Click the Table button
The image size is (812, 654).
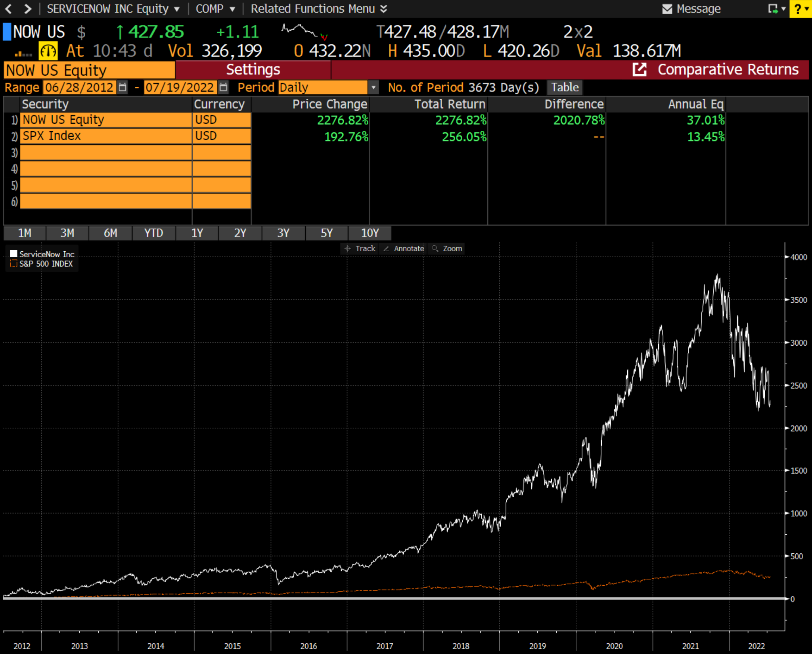click(x=565, y=87)
